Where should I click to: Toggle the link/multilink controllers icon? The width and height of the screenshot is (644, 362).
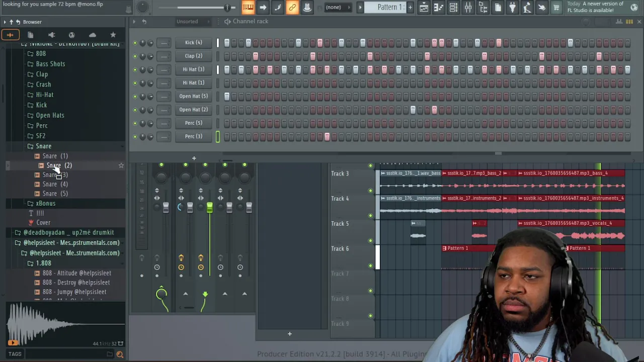[x=292, y=7]
